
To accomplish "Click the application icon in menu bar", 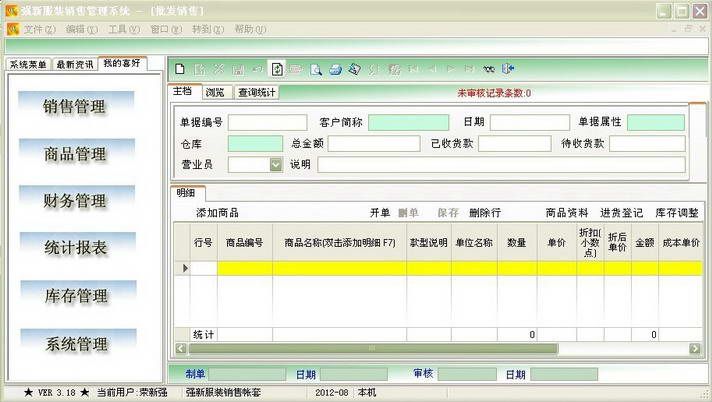I will (x=13, y=29).
